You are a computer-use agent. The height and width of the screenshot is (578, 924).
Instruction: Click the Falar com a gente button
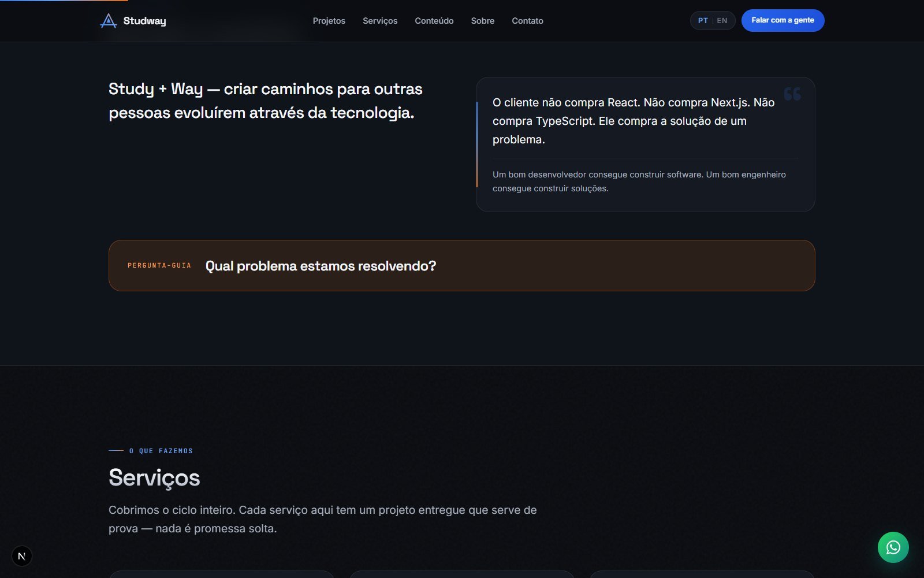click(783, 20)
